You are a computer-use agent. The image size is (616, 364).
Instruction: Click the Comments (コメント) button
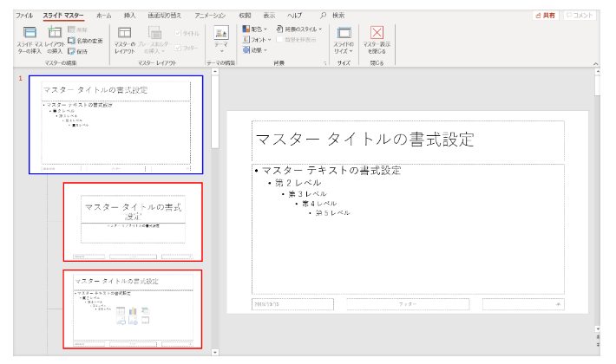click(580, 16)
